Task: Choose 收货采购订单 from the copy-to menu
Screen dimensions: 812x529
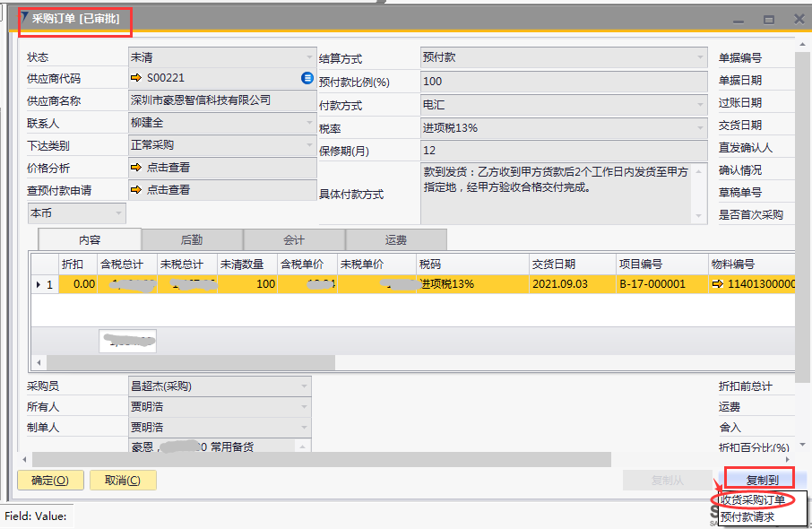Action: point(753,499)
